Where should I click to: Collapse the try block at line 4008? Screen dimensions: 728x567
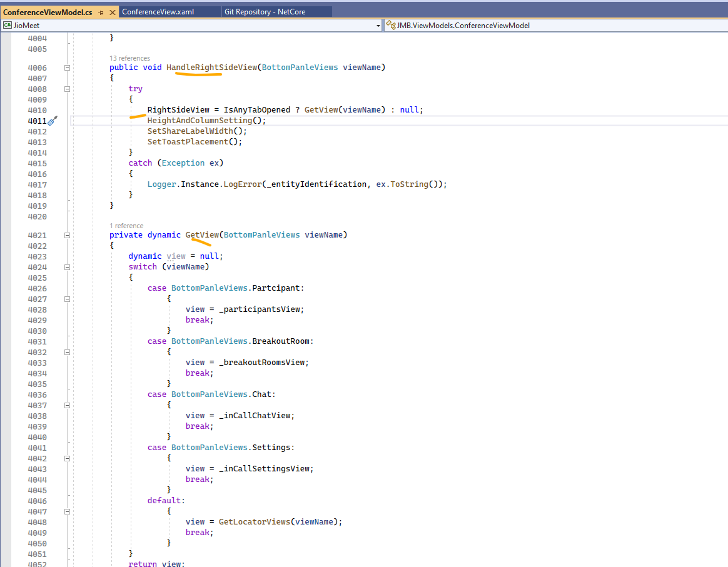tap(67, 88)
